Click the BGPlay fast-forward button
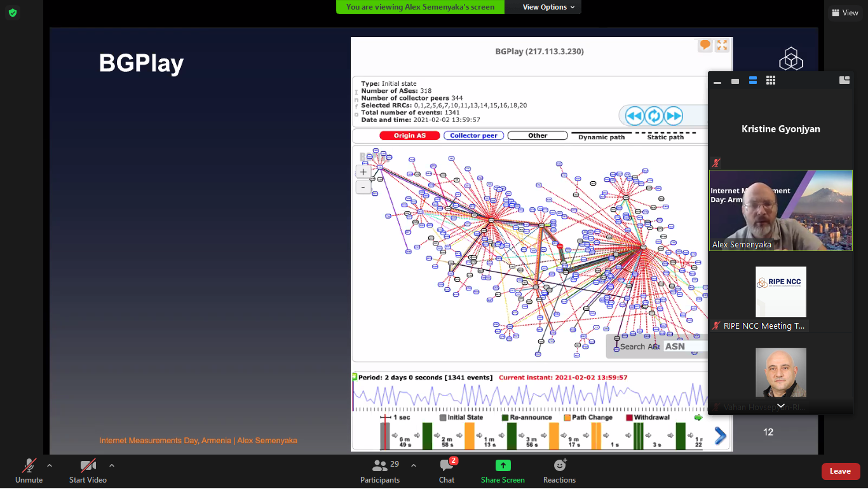This screenshot has height=501, width=868. click(674, 116)
